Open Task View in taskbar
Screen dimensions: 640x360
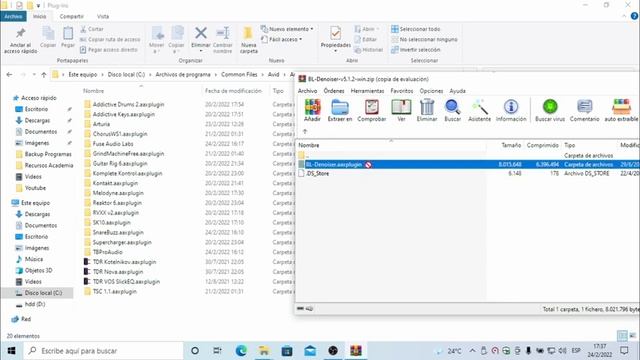coord(217,351)
